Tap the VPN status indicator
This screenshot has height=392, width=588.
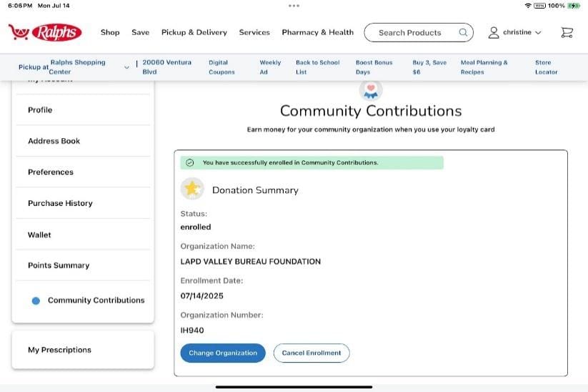539,6
